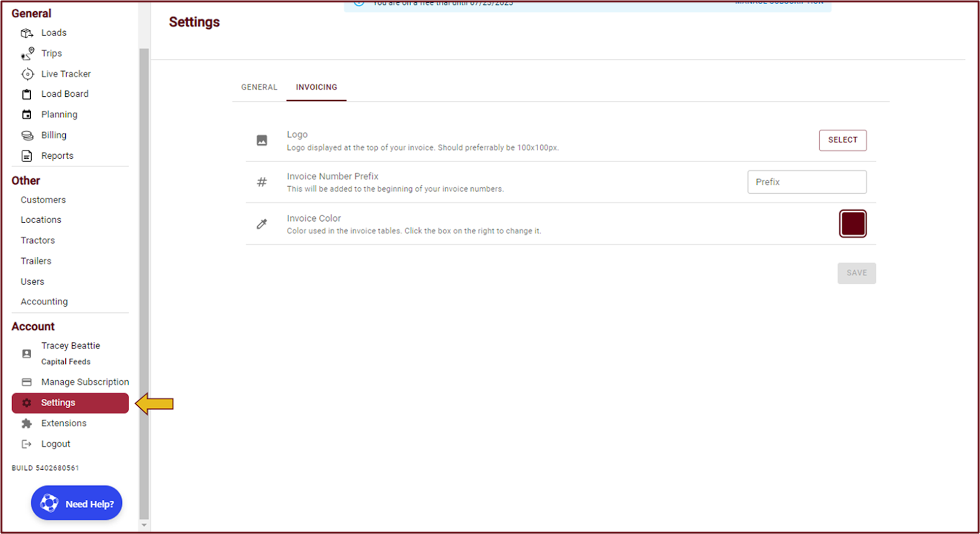980x534 pixels.
Task: Click the Planning calendar icon
Action: pyautogui.click(x=27, y=114)
